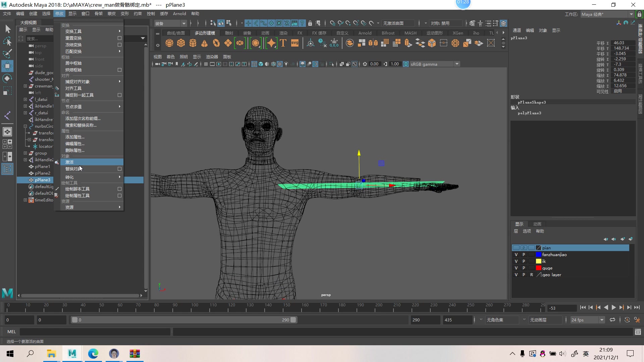The width and height of the screenshot is (644, 362).
Task: Click the Mirror shelf icon
Action: [373, 43]
